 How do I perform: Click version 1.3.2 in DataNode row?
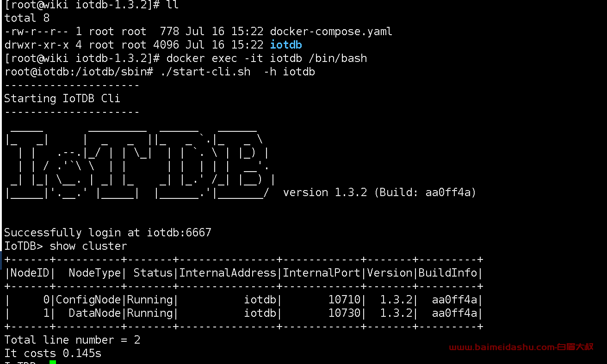coord(396,313)
